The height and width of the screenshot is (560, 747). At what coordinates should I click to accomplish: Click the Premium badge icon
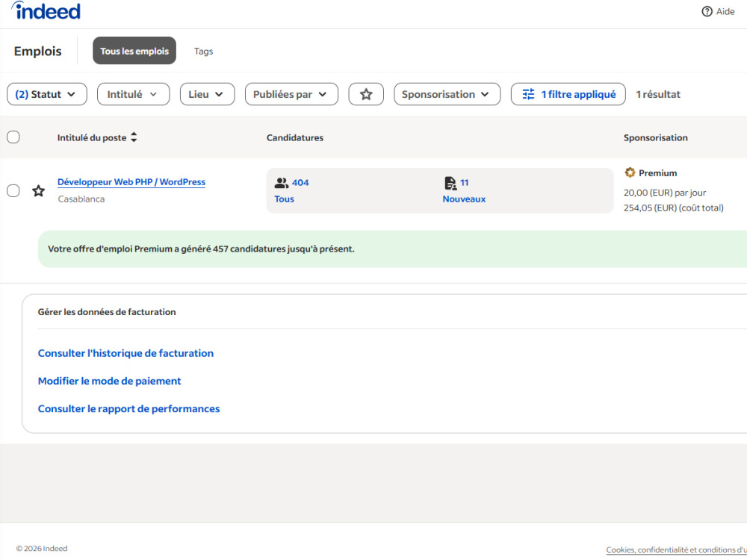630,172
